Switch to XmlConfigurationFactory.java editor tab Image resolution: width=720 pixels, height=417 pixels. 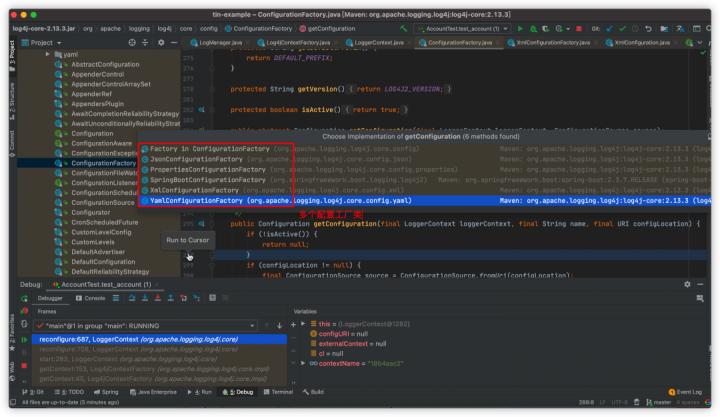tap(549, 43)
